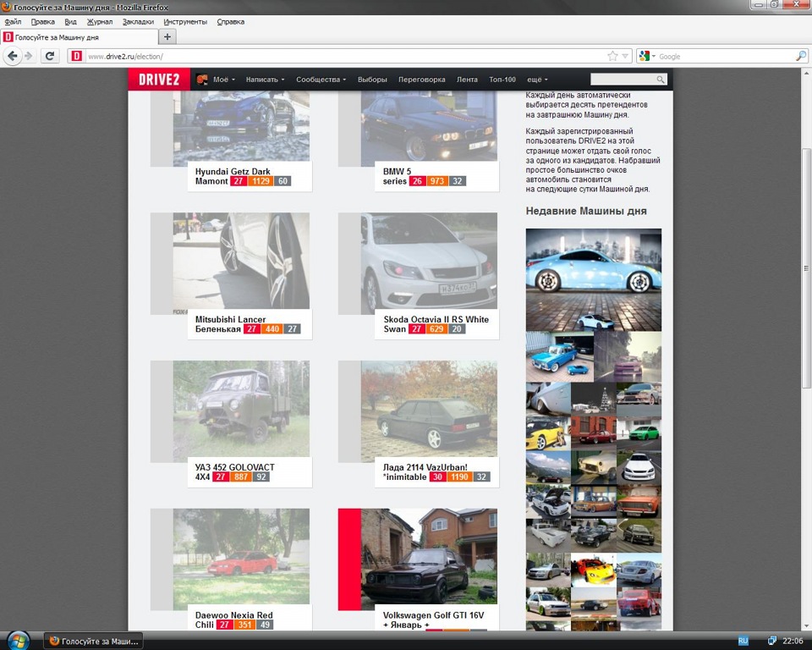Go to the Выборы page
The image size is (812, 650).
(372, 80)
